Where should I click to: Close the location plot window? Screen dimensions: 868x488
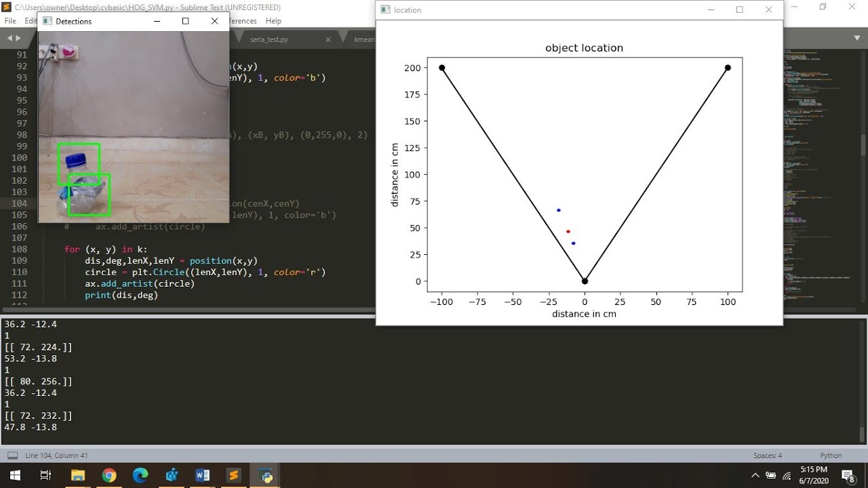coord(768,9)
